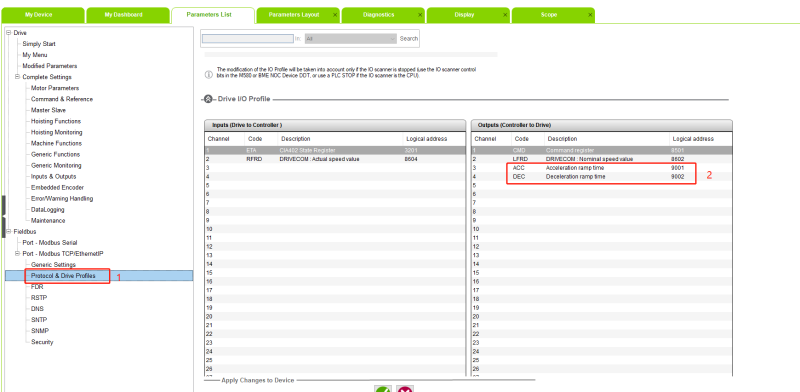This screenshot has width=800, height=392.
Task: Select Motor Parameters in the tree
Action: pos(55,88)
